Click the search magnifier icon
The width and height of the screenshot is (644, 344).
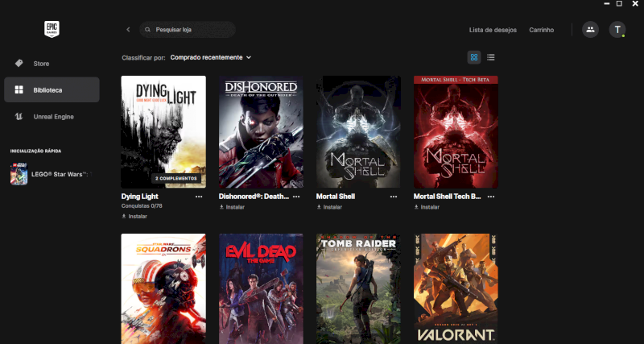(148, 30)
